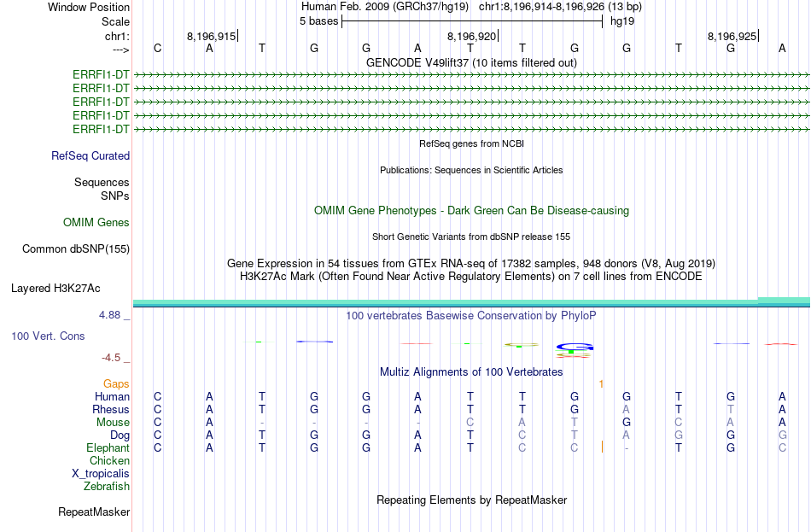Click the orange 1 in the Gaps row
Screen dimensions: 811x532
click(x=601, y=384)
